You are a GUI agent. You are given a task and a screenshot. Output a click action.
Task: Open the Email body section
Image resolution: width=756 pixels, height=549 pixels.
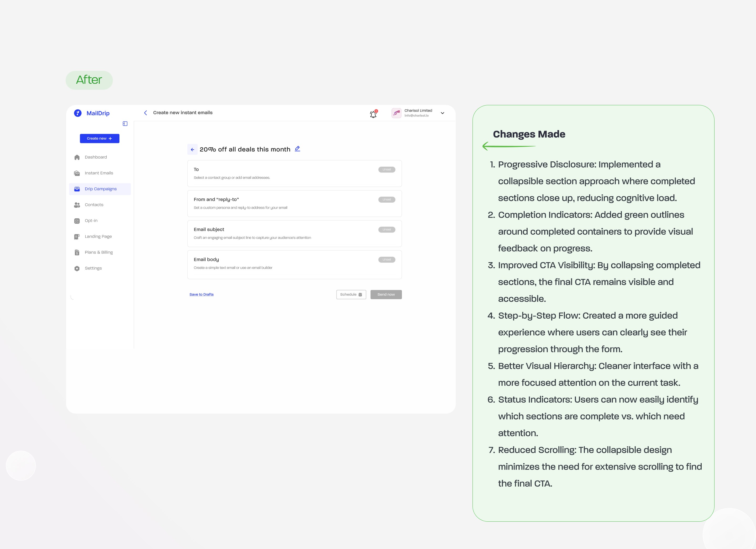[294, 264]
